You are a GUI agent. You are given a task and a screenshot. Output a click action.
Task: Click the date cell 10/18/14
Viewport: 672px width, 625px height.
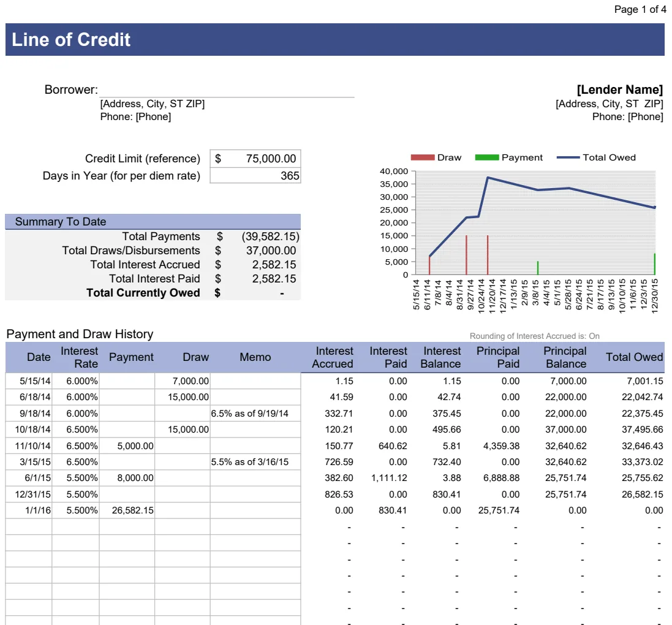pos(29,430)
